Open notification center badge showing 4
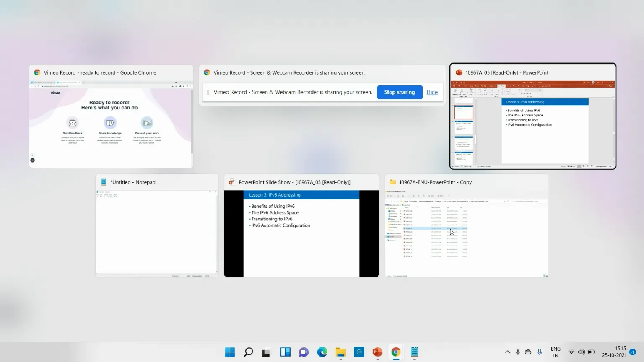Screen dimensions: 644x362 (633, 352)
